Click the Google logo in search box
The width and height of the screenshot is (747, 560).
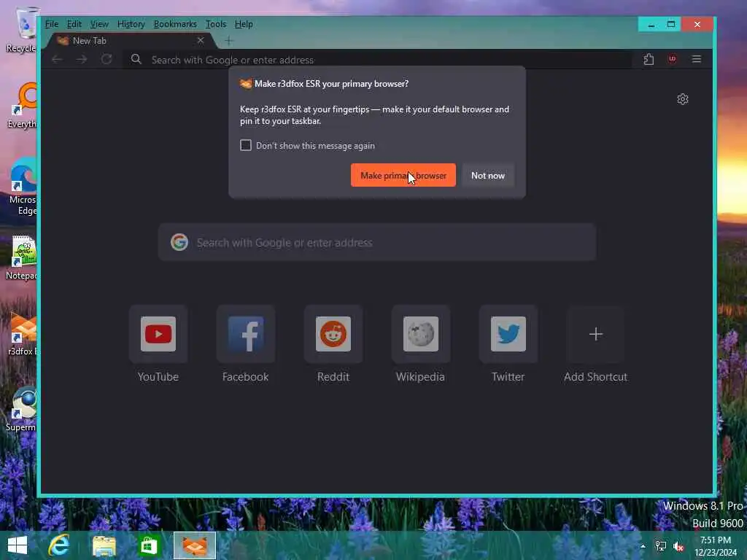click(179, 242)
